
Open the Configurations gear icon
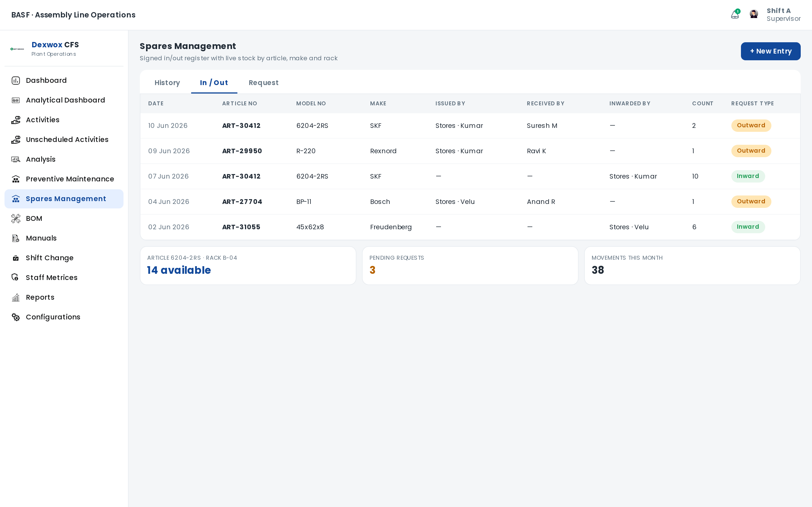click(16, 317)
